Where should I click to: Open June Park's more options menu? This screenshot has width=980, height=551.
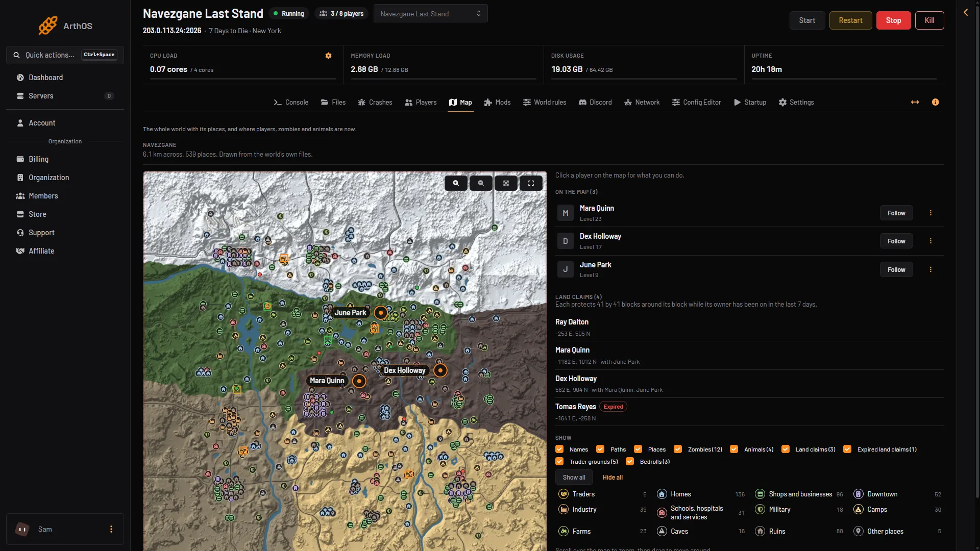pyautogui.click(x=930, y=269)
